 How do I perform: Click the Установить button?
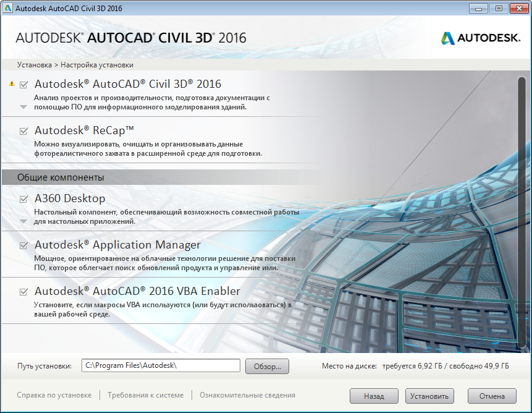point(429,396)
